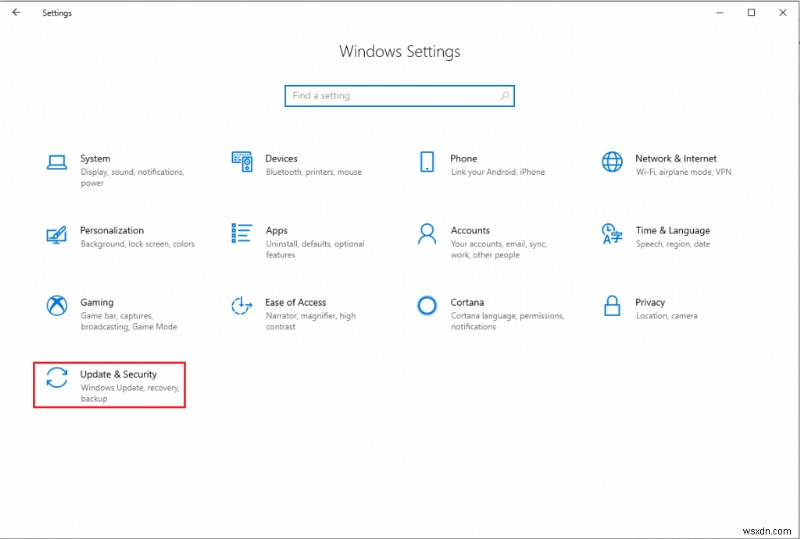Click 'Uninstall, defaults, optional features' description
The width and height of the screenshot is (800, 539).
click(x=315, y=250)
